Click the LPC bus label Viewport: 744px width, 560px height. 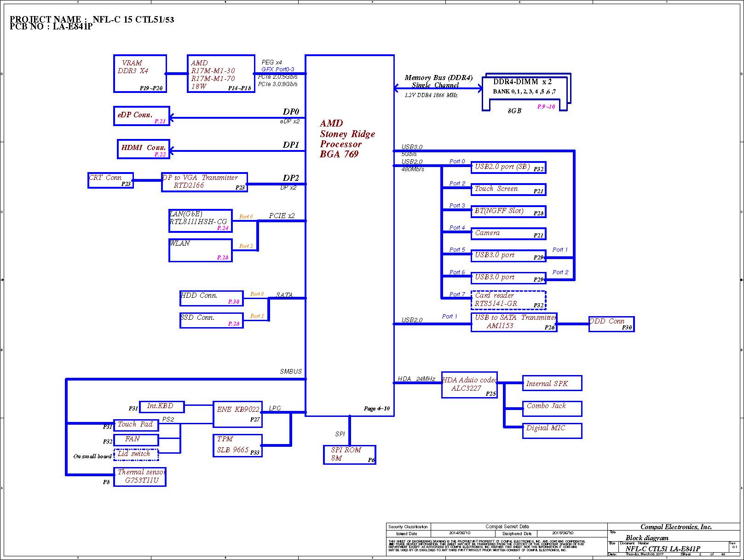(x=275, y=408)
